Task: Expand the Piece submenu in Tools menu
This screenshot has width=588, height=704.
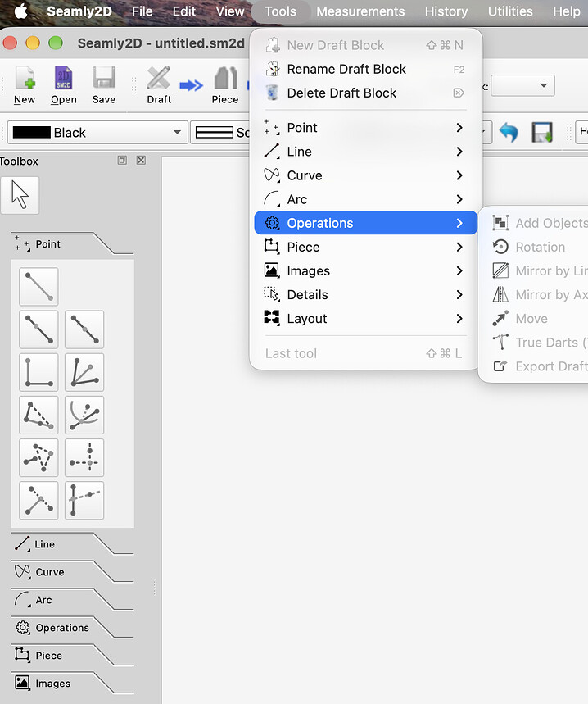Action: click(365, 247)
